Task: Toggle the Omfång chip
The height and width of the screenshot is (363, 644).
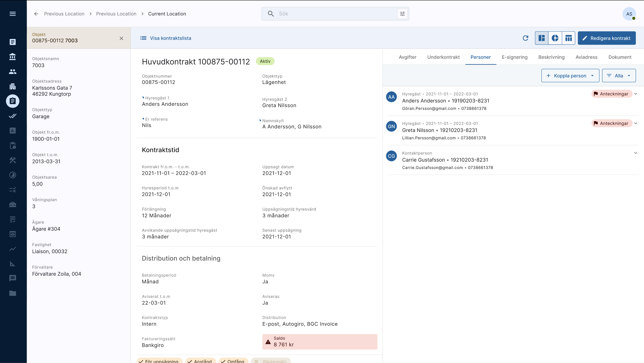Action: 233,361
